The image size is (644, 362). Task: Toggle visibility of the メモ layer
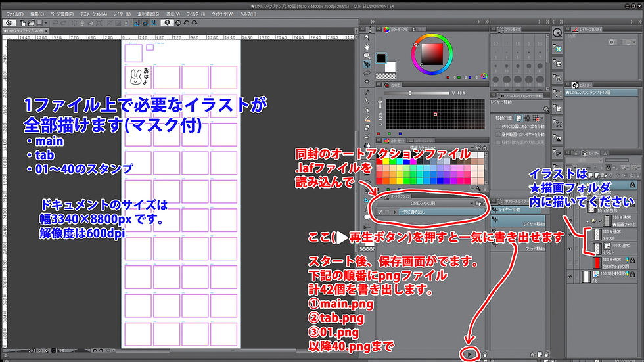coord(570,276)
